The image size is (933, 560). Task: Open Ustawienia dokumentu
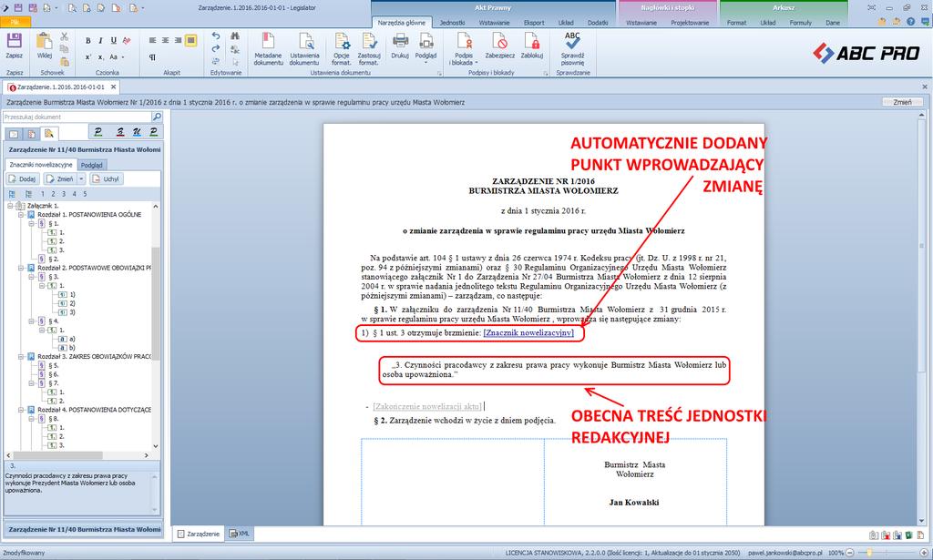304,49
